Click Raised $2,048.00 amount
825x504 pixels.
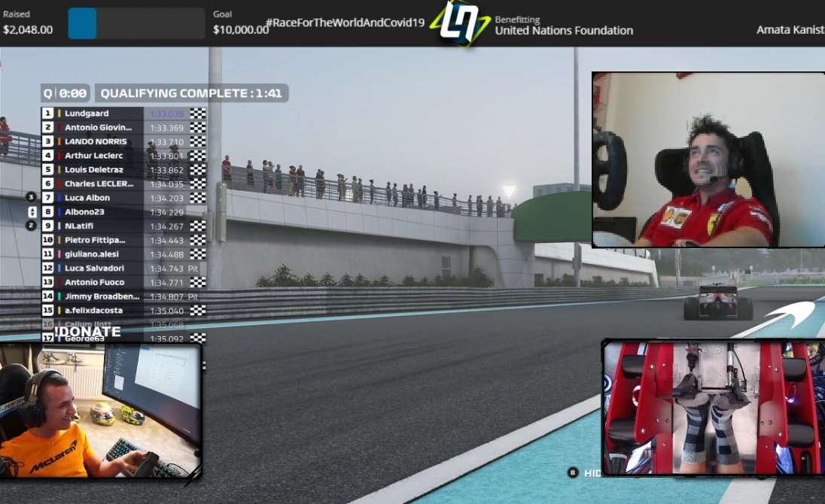coord(28,30)
